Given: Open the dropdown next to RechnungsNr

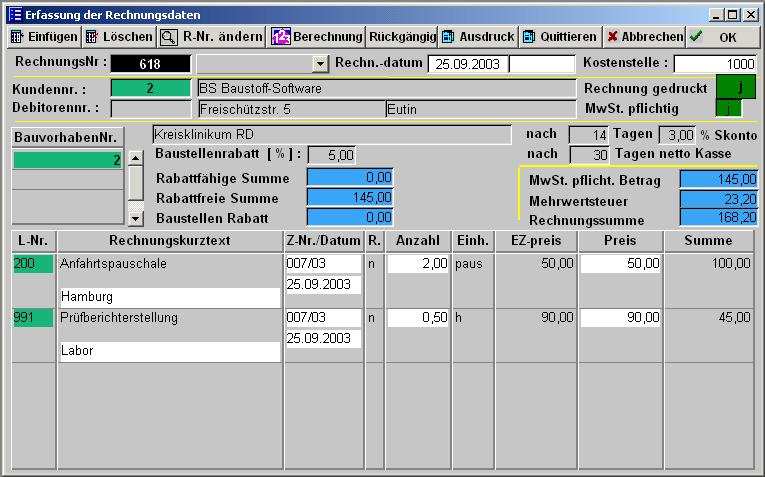Looking at the screenshot, I should pyautogui.click(x=320, y=64).
